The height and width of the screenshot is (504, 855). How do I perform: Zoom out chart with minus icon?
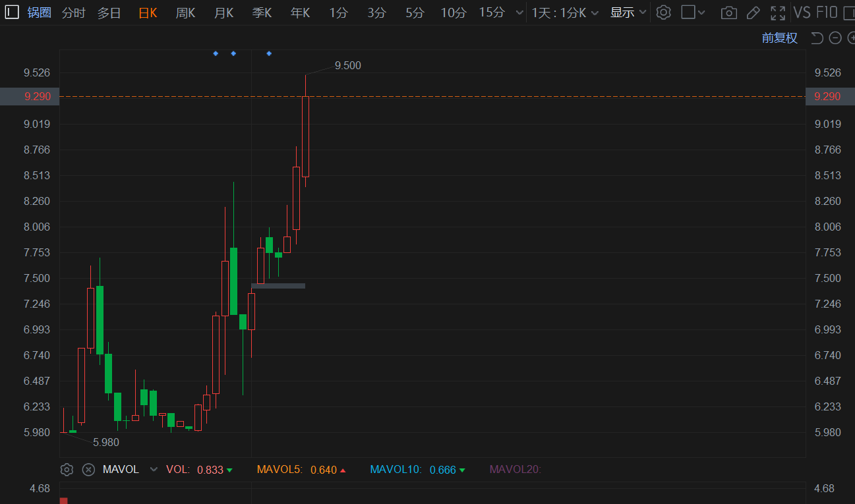[x=835, y=38]
